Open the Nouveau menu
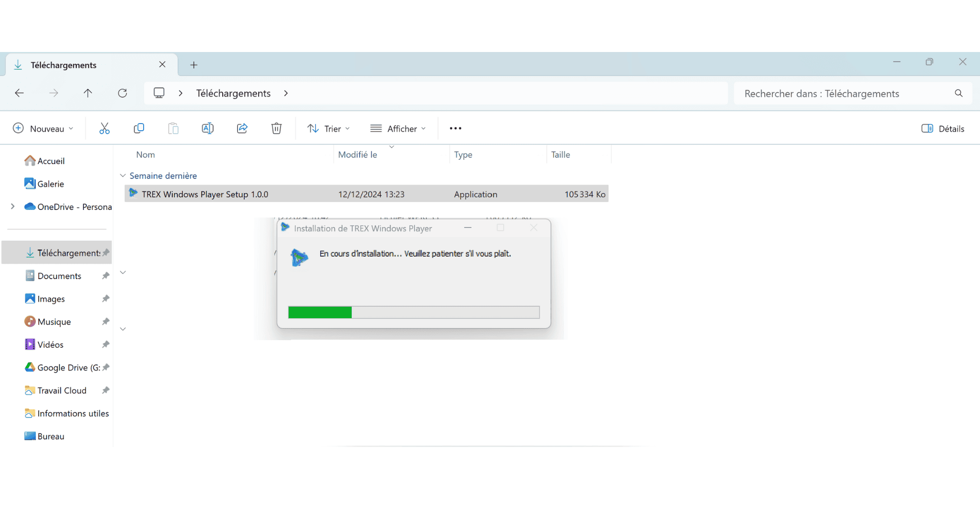 coord(43,128)
